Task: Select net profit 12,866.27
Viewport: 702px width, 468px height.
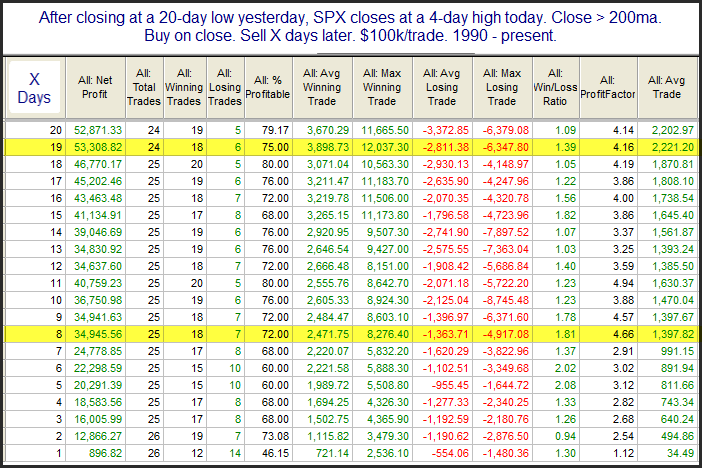Action: tap(98, 437)
